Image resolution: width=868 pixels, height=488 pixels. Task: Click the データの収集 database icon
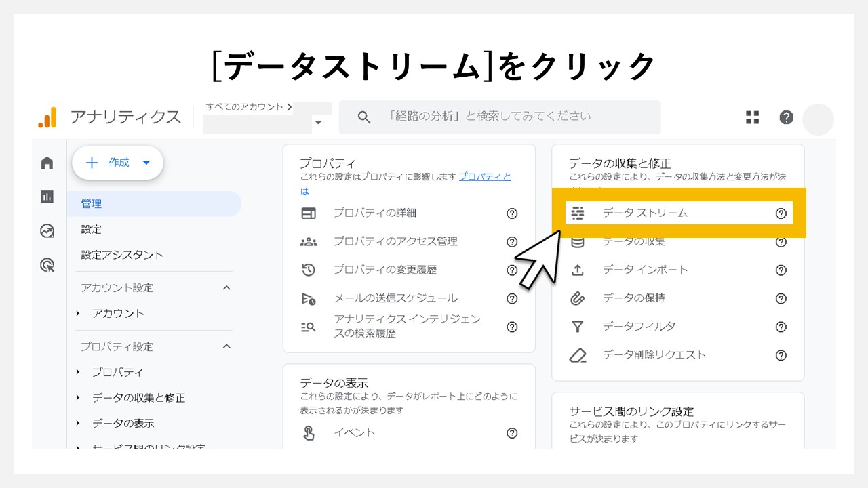click(x=578, y=241)
